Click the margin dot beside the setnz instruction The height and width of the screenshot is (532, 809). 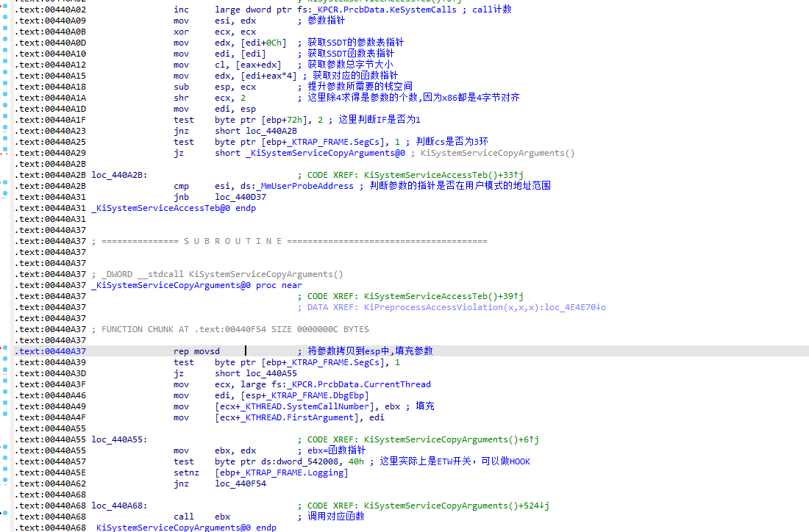tap(6, 472)
